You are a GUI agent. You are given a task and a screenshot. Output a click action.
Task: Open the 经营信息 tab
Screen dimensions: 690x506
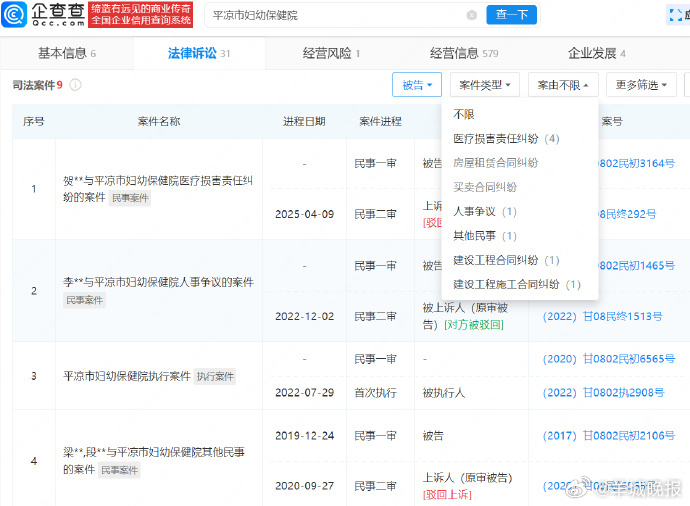[464, 53]
